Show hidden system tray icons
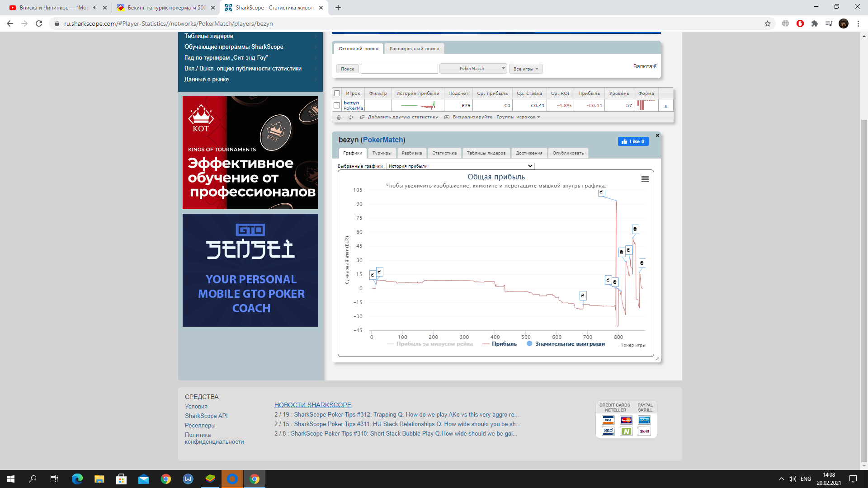Screen dimensions: 868x488 click(x=781, y=479)
